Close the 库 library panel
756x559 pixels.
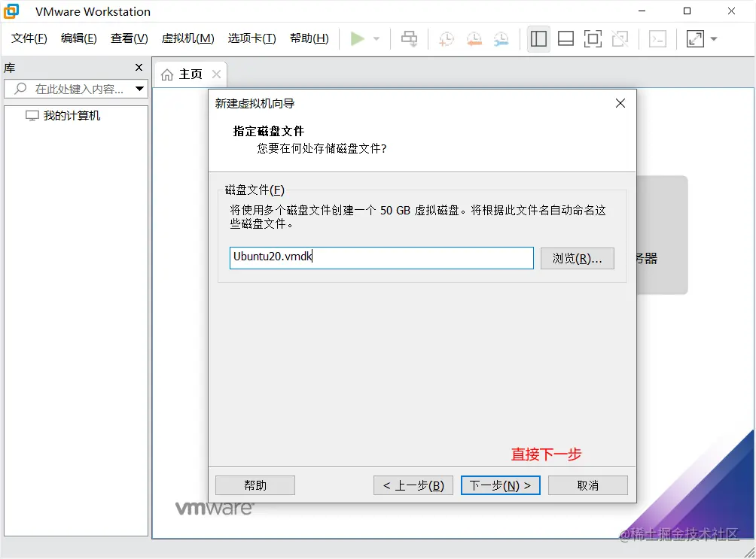click(139, 68)
